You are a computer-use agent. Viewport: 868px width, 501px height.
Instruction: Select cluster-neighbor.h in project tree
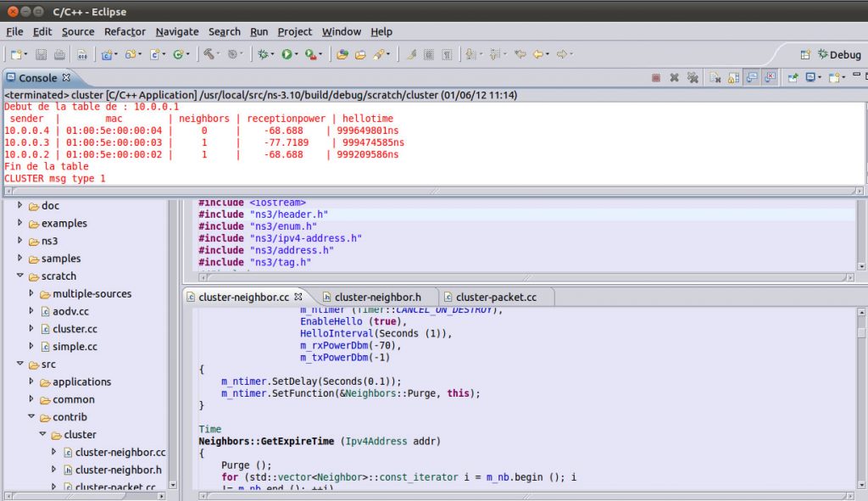tap(119, 470)
